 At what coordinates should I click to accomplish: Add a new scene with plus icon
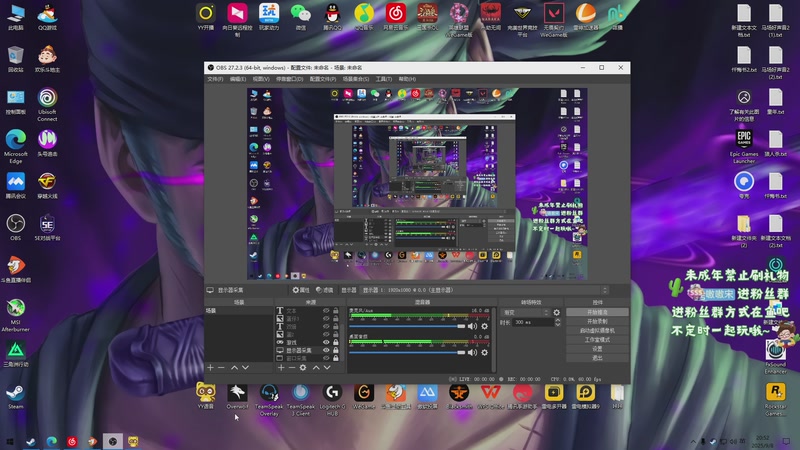[210, 367]
